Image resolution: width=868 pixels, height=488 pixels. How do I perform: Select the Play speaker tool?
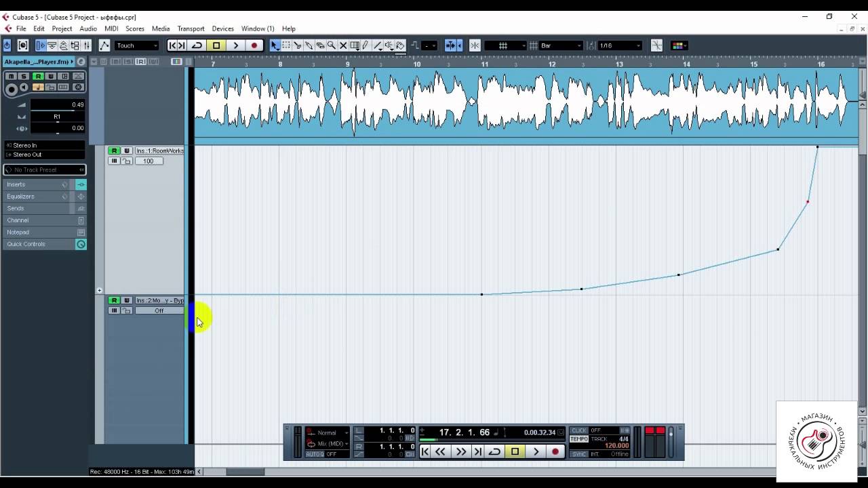point(389,45)
